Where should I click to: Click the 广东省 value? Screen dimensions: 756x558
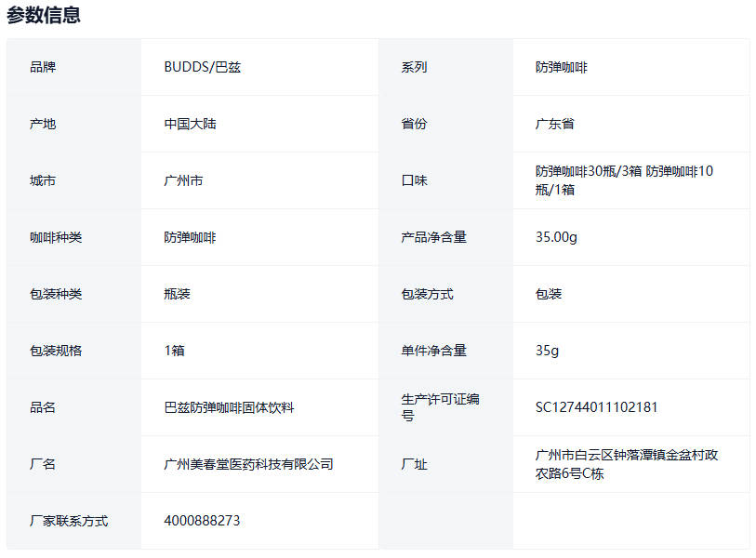coord(554,124)
